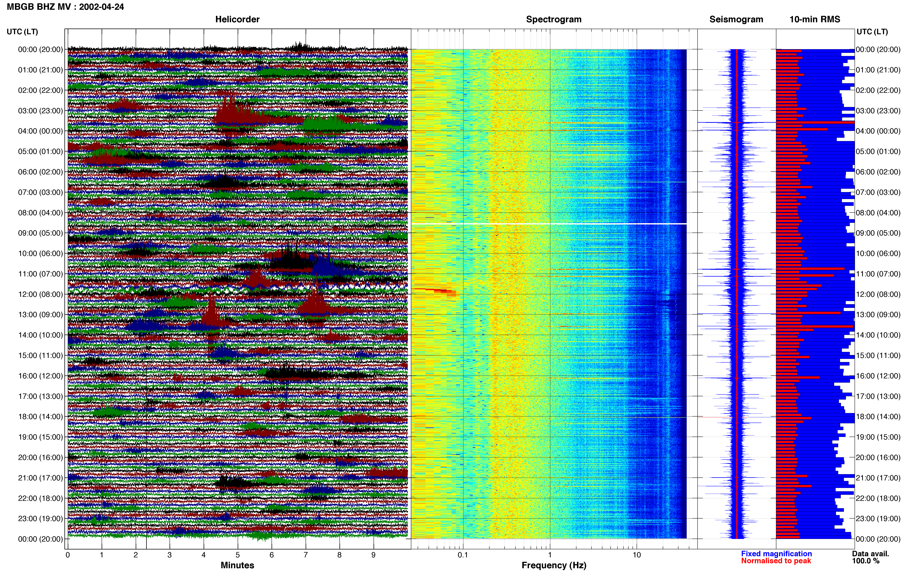Select the 'Seismogram' panel heading
924x578 pixels.
tap(736, 19)
